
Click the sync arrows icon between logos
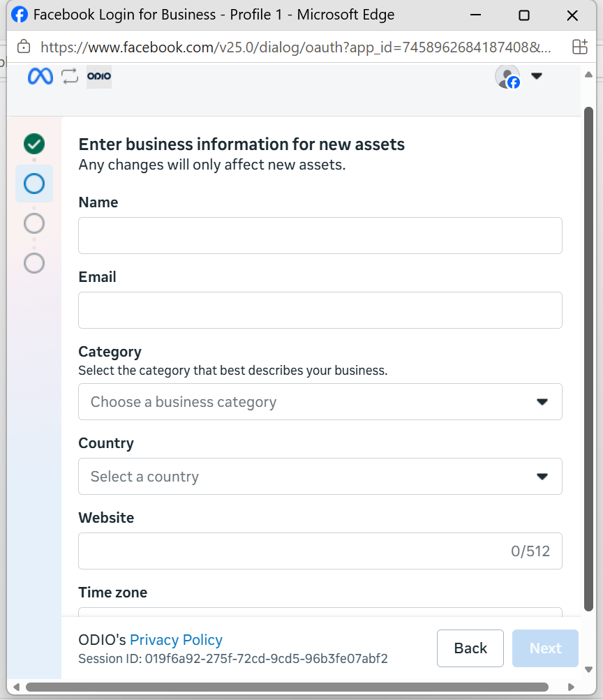70,76
